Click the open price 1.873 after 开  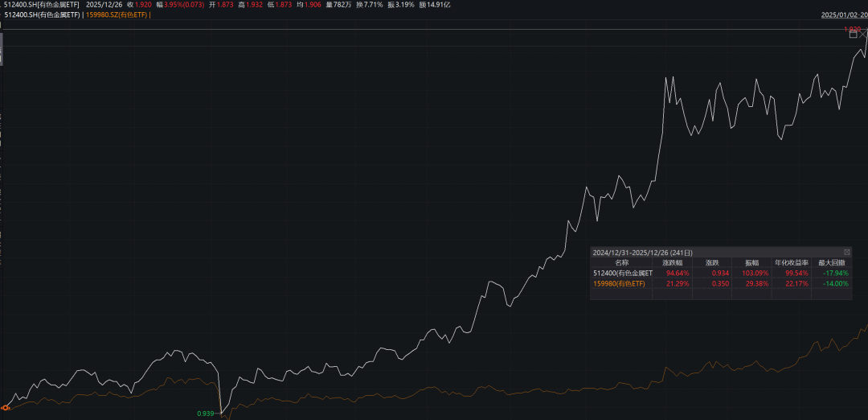(x=224, y=5)
